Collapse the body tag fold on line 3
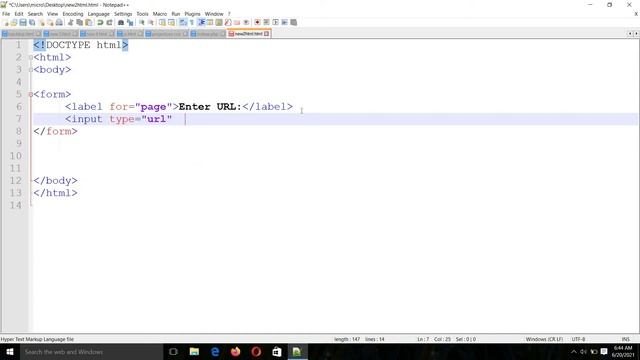This screenshot has width=640, height=360. click(31, 70)
